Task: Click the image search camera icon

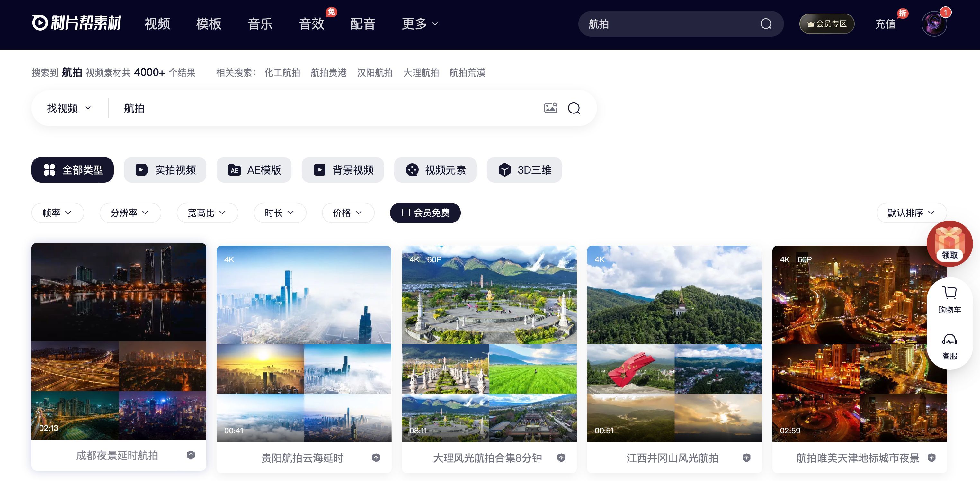Action: coord(550,108)
